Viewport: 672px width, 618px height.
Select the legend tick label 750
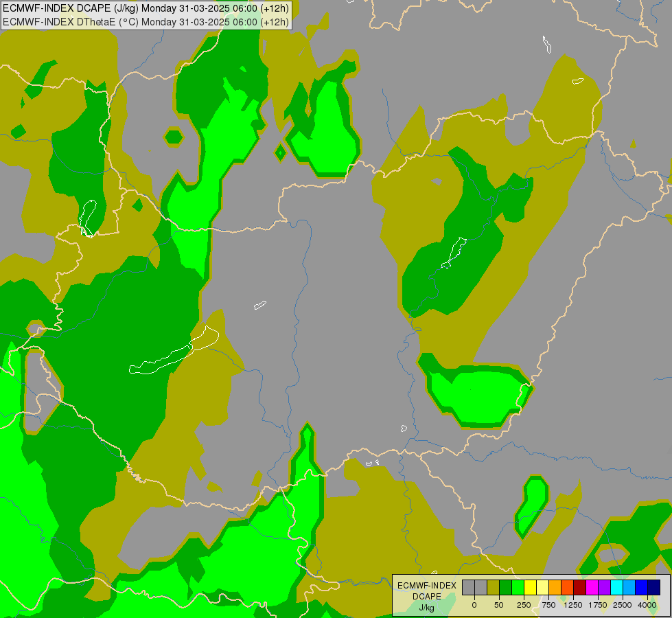tap(548, 605)
